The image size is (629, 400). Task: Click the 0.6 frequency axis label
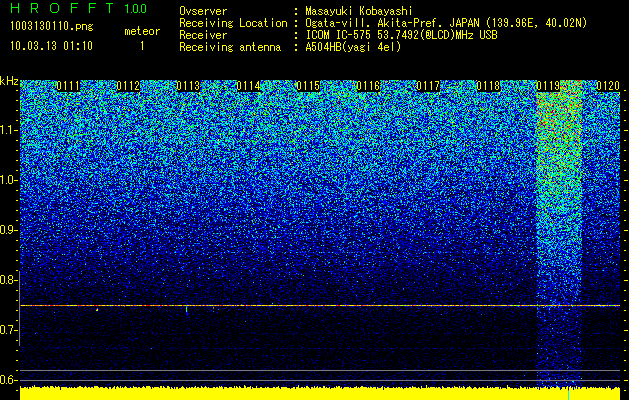[8, 380]
